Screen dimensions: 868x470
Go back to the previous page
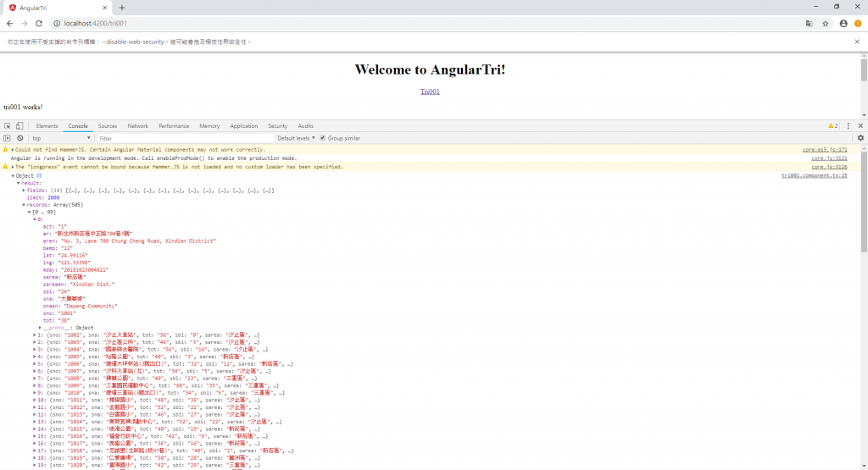coord(9,23)
